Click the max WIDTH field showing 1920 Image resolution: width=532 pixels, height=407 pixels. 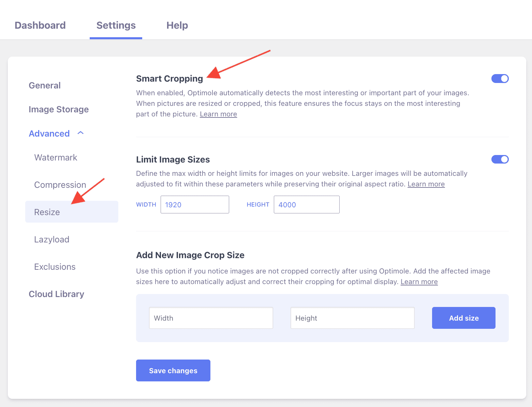[195, 205]
